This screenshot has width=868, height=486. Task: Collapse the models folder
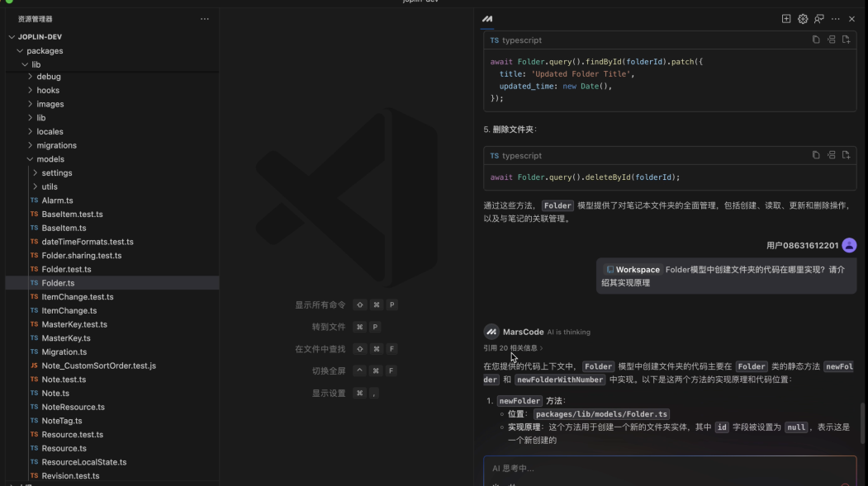[x=31, y=159]
